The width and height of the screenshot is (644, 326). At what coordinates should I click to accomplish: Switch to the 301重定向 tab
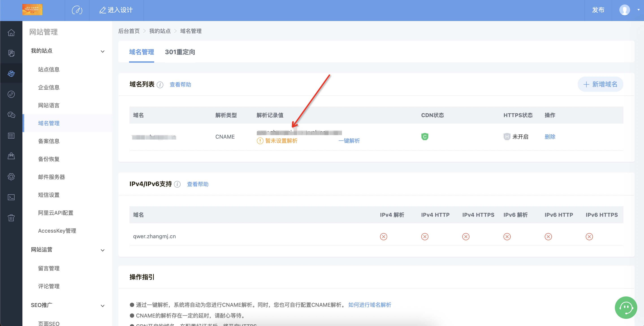180,52
